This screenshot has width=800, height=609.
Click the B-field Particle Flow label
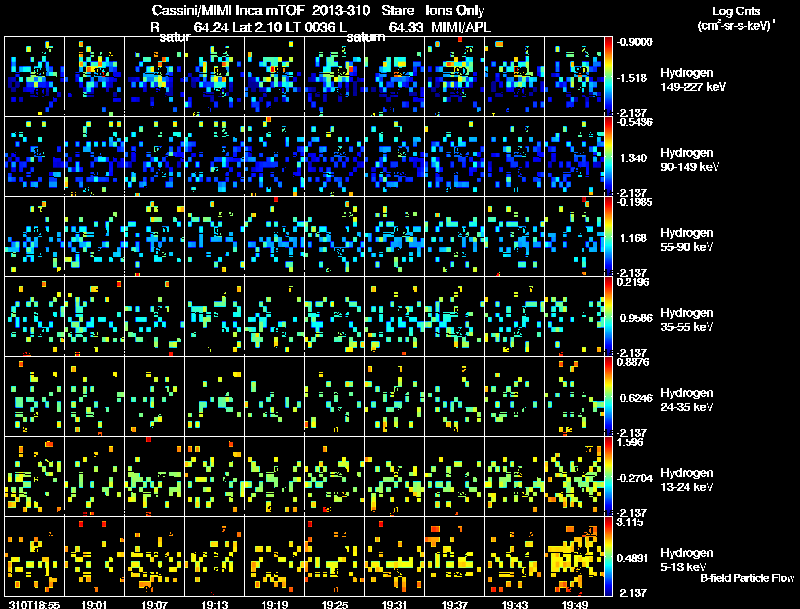point(747,578)
